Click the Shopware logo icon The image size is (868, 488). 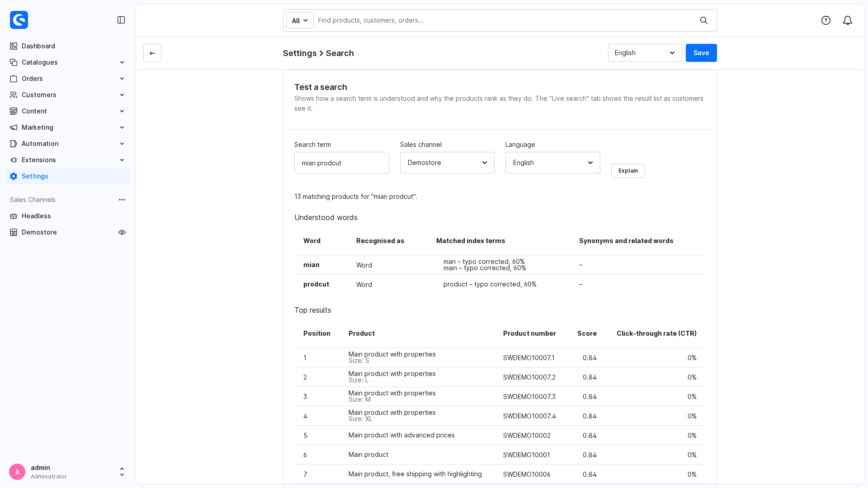pos(19,20)
